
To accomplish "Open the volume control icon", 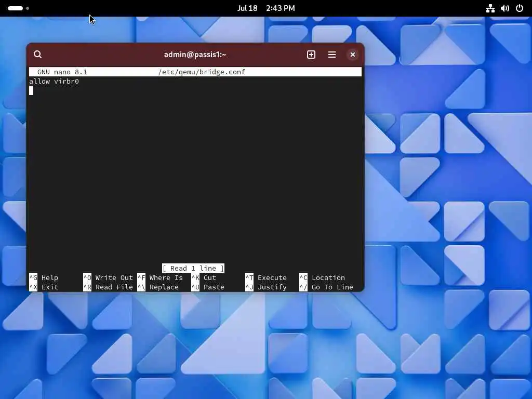I will [x=505, y=8].
